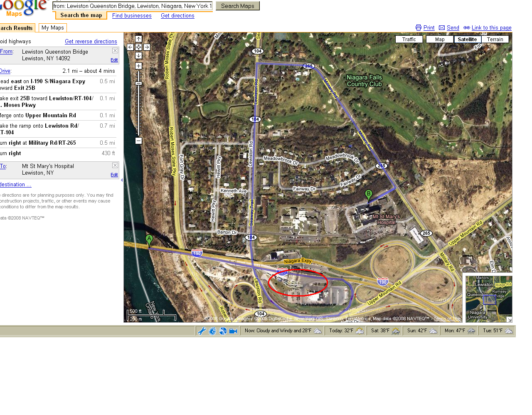Click the video camera icon in status bar
The height and width of the screenshot is (415, 532).
[x=233, y=331]
